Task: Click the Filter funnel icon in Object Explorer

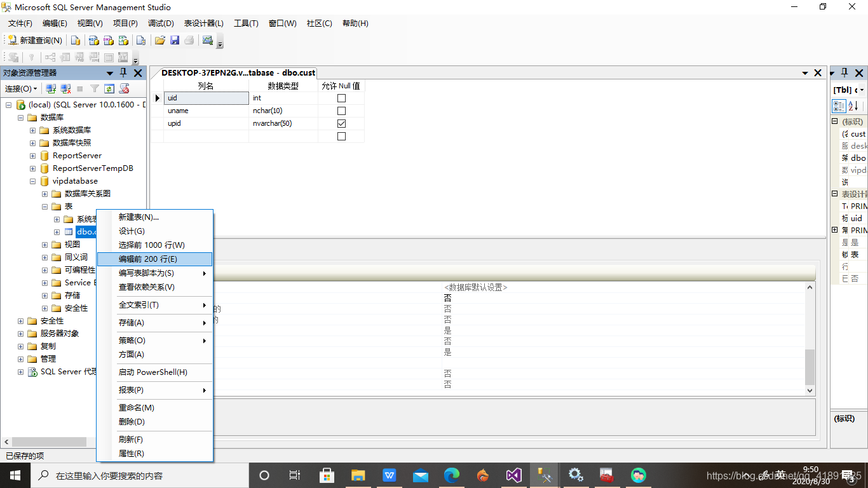Action: pyautogui.click(x=95, y=88)
